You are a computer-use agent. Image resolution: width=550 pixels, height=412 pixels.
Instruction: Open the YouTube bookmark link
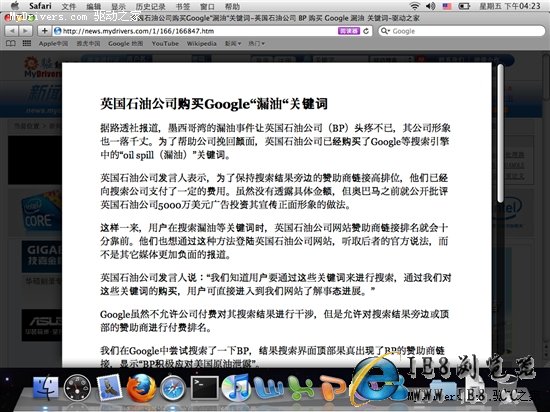165,43
